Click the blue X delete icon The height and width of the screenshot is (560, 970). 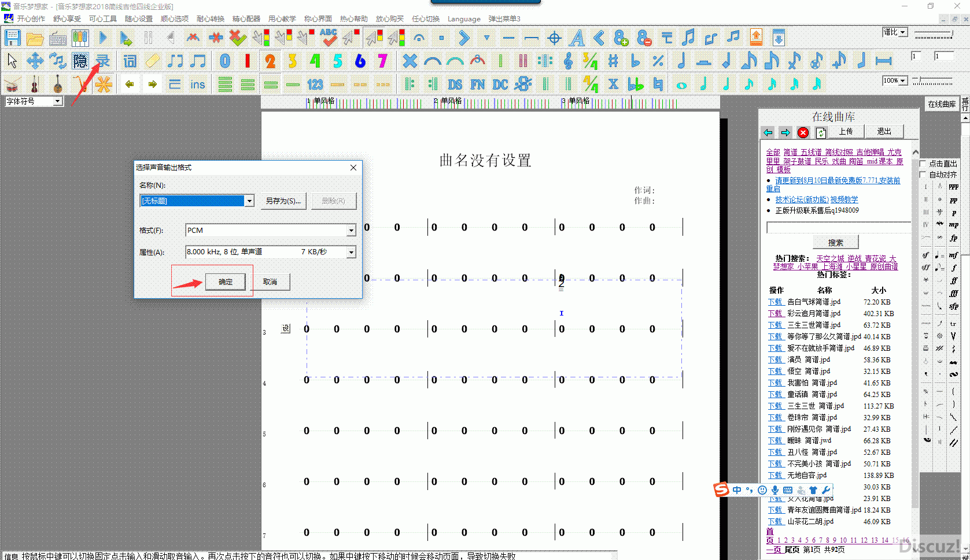point(410,61)
